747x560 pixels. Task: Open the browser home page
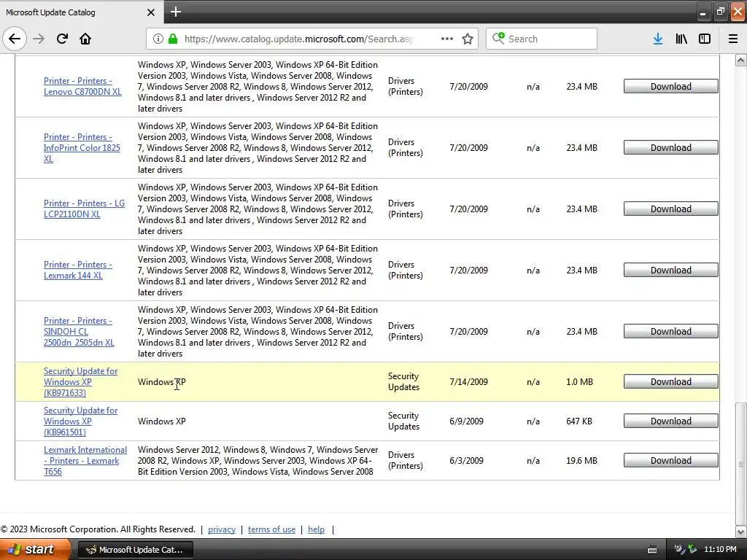(85, 39)
